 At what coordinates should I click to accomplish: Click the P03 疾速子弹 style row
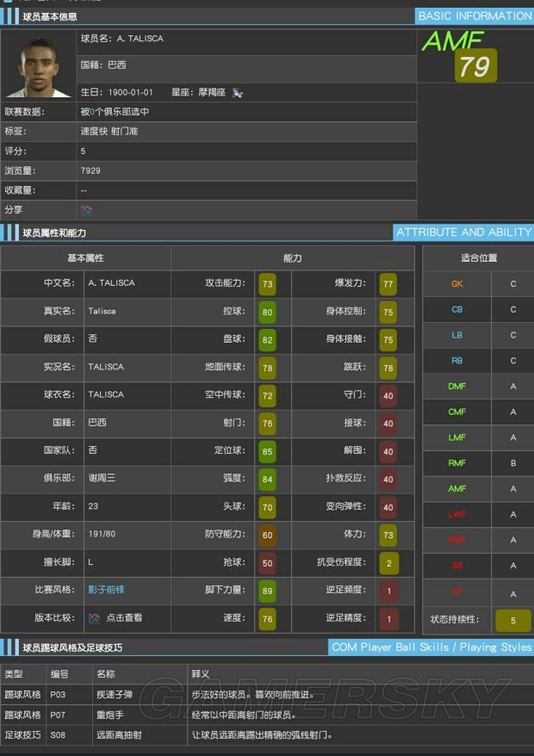click(x=267, y=695)
